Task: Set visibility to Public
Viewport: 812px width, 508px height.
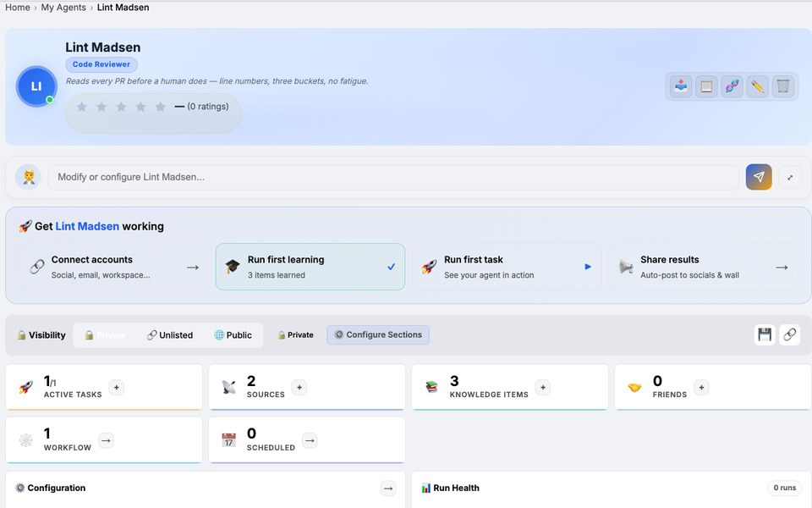Action: click(233, 335)
